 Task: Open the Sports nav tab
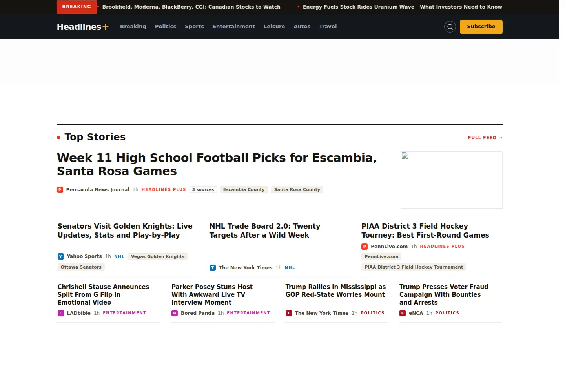tap(195, 27)
